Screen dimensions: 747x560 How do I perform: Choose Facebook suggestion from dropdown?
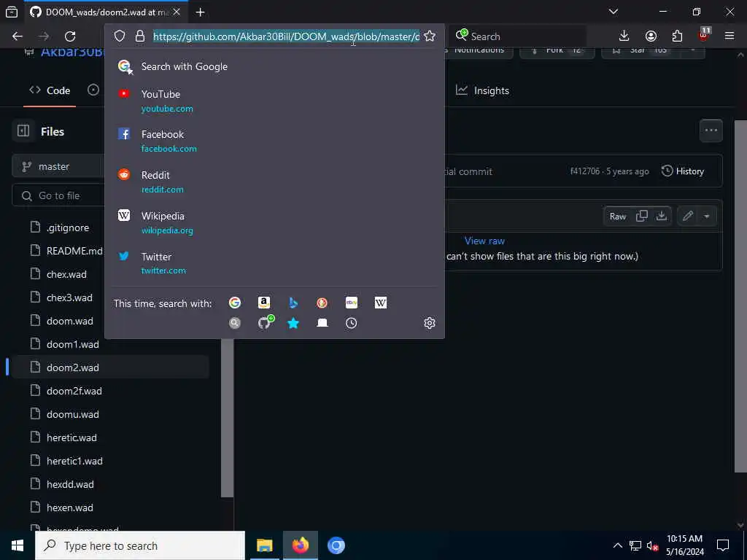[274, 141]
